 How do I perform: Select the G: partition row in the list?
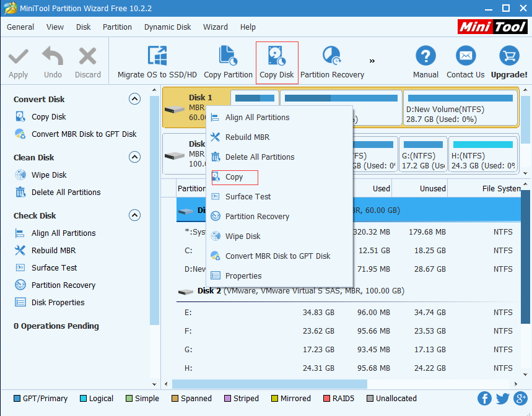[x=349, y=350]
